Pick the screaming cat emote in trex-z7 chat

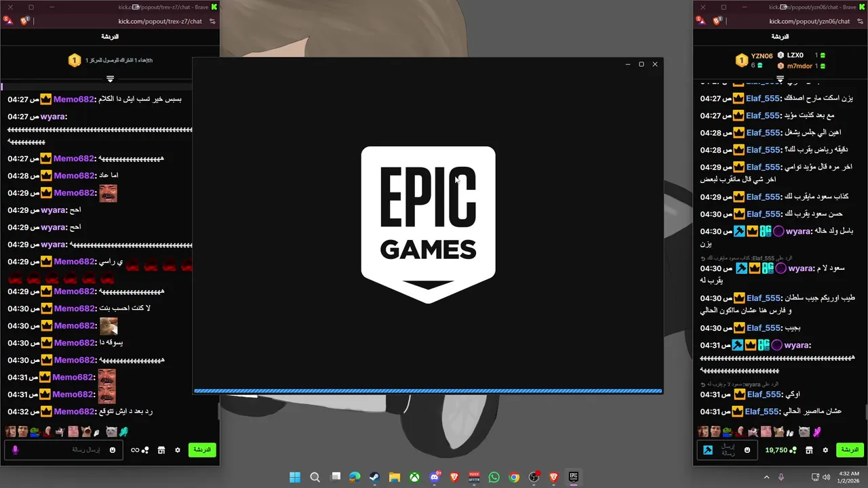click(x=86, y=432)
